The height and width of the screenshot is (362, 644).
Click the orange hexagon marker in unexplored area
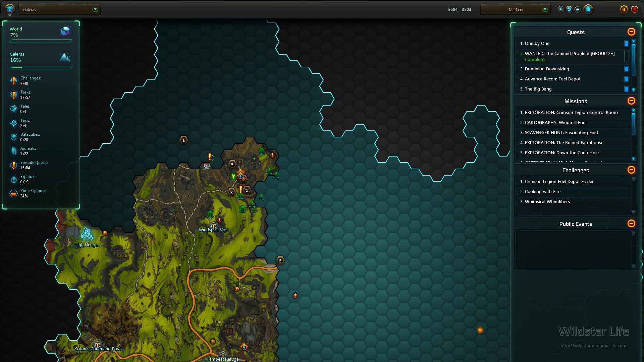[x=480, y=330]
